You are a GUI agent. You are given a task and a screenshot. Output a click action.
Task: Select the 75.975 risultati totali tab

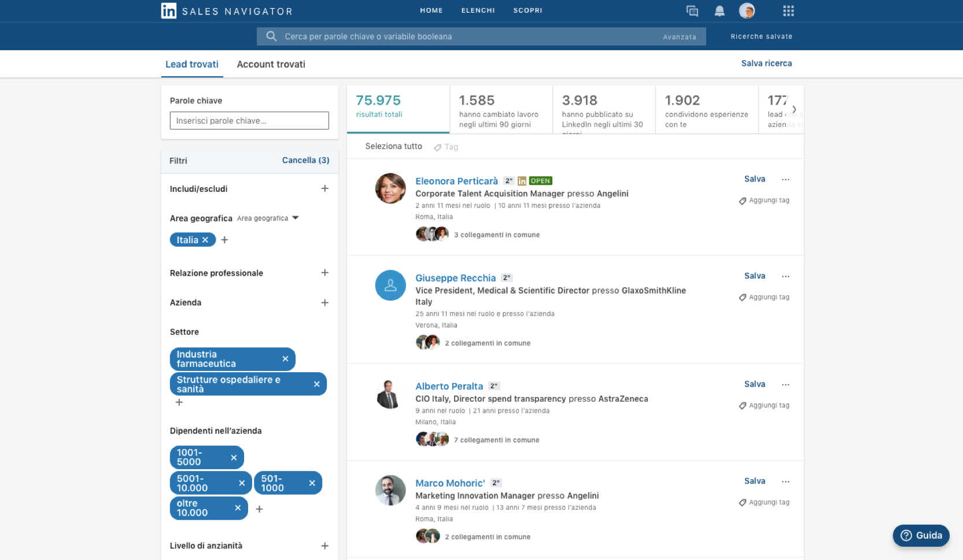398,109
